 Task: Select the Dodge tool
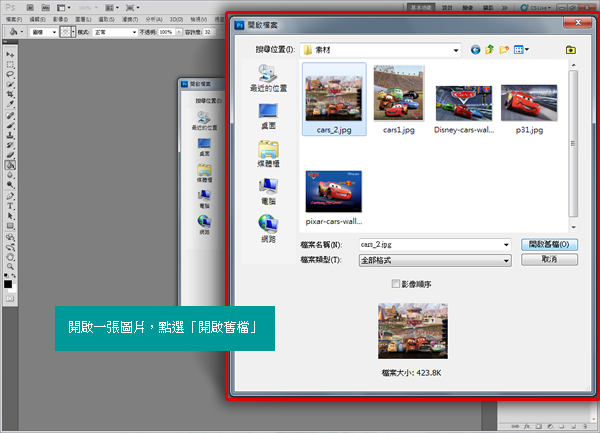click(10, 185)
